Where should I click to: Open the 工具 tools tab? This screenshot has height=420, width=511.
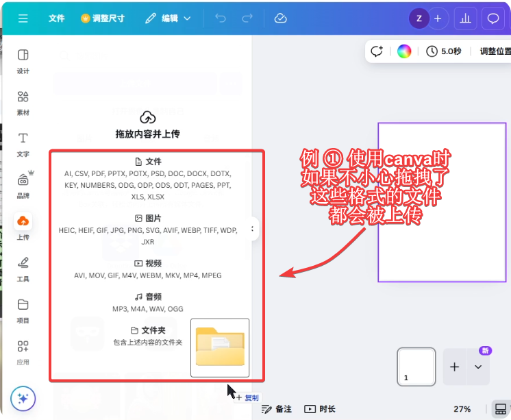23,269
